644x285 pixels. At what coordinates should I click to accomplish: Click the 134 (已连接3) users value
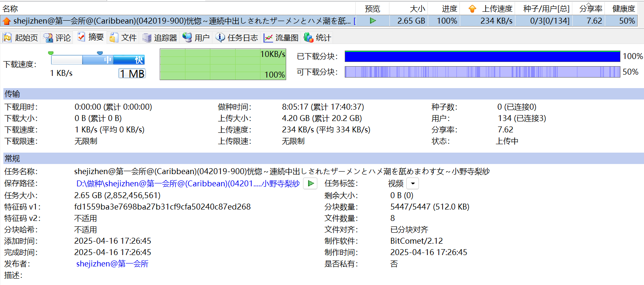coord(522,118)
